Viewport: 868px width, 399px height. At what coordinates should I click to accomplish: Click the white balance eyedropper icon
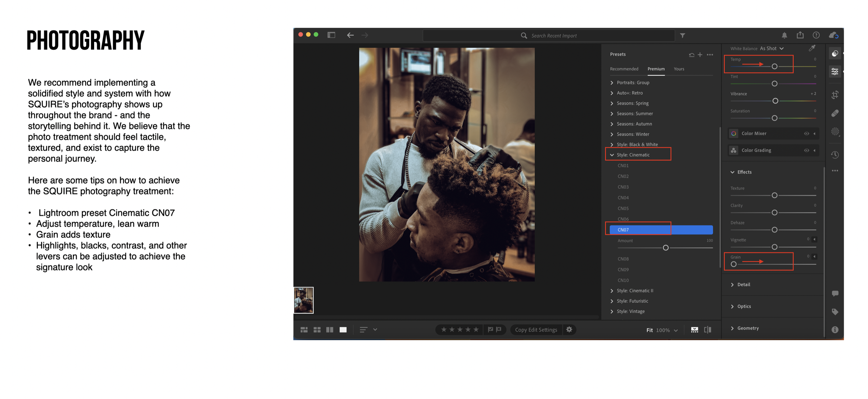pyautogui.click(x=812, y=48)
